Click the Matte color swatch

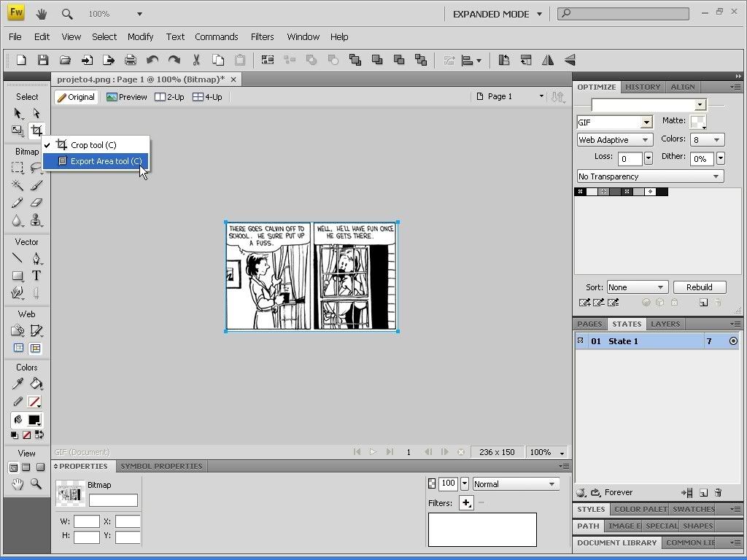(x=697, y=122)
